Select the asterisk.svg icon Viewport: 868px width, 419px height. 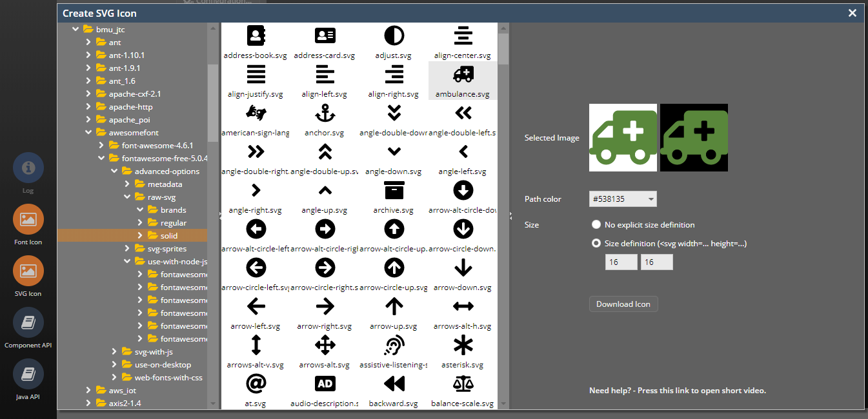pos(463,346)
